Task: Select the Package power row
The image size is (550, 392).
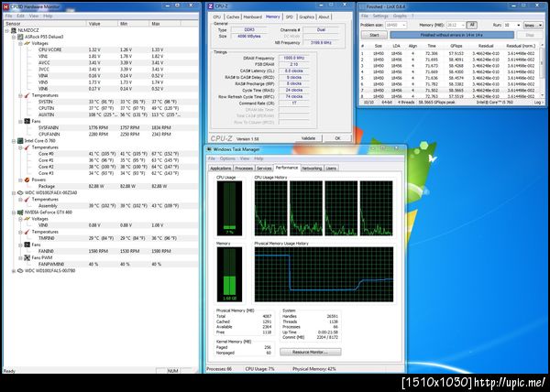Action: coord(101,186)
